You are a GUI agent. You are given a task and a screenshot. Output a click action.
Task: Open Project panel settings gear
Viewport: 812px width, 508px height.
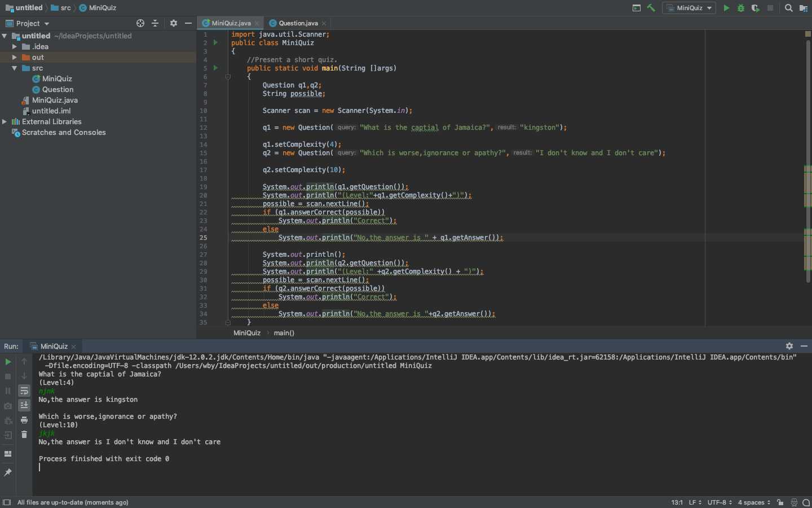pyautogui.click(x=174, y=23)
